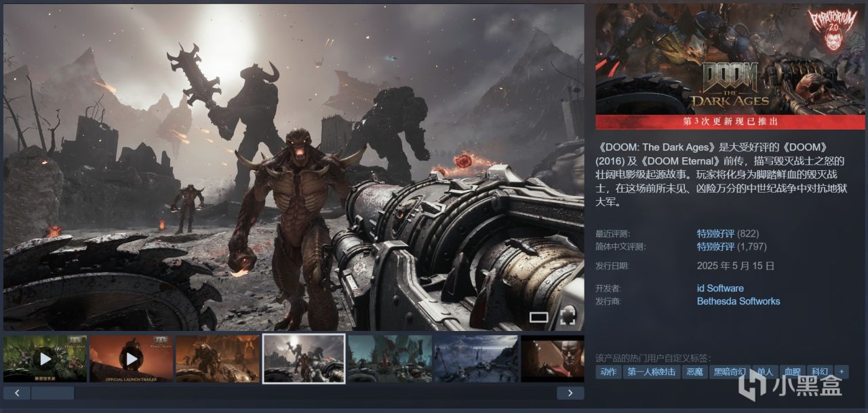Image resolution: width=868 pixels, height=413 pixels.
Task: Select the orange-toned third screenshot thumbnail
Action: pos(218,359)
